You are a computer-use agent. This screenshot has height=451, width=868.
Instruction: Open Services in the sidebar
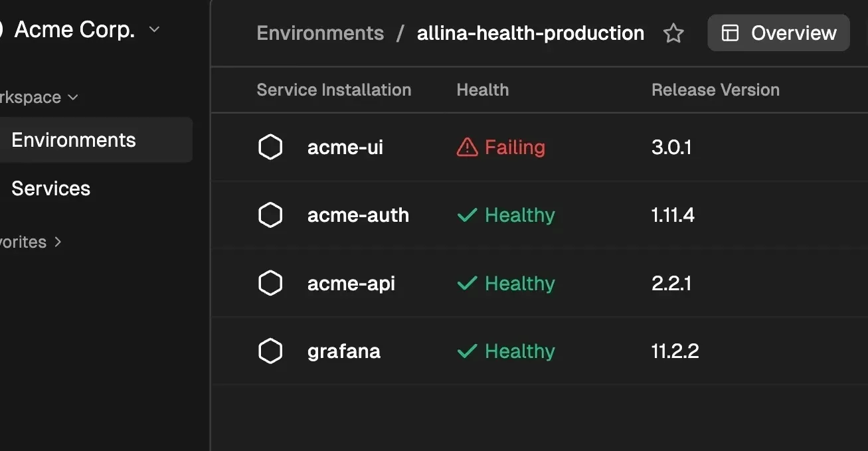51,189
